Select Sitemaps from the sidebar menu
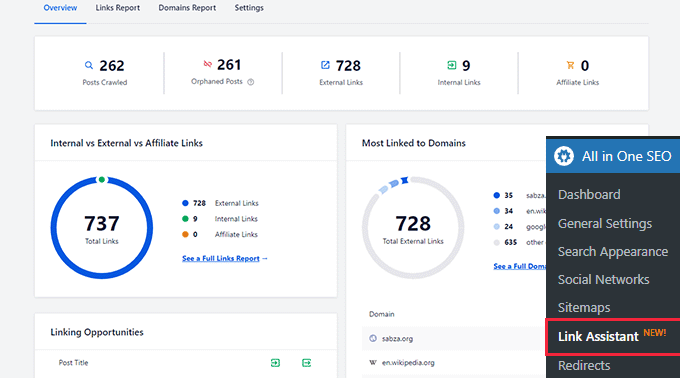Screen dimensions: 680x380 coord(584,308)
